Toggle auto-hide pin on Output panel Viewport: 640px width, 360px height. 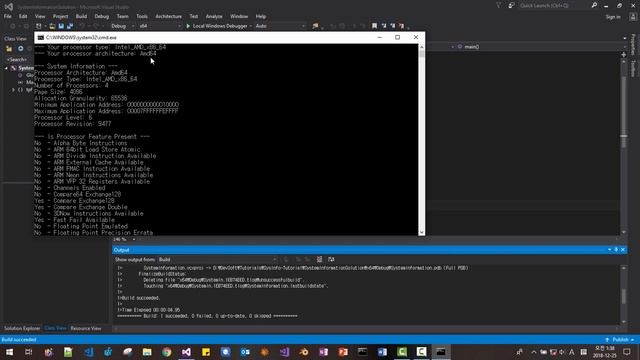pyautogui.click(x=616, y=250)
